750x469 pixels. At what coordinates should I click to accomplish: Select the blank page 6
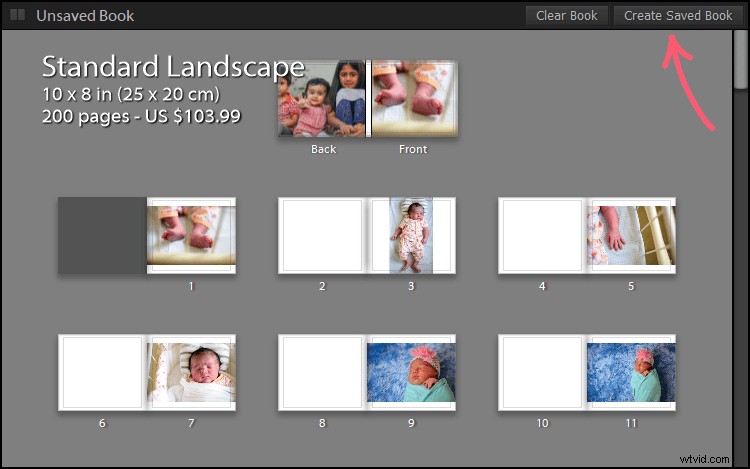[x=102, y=372]
